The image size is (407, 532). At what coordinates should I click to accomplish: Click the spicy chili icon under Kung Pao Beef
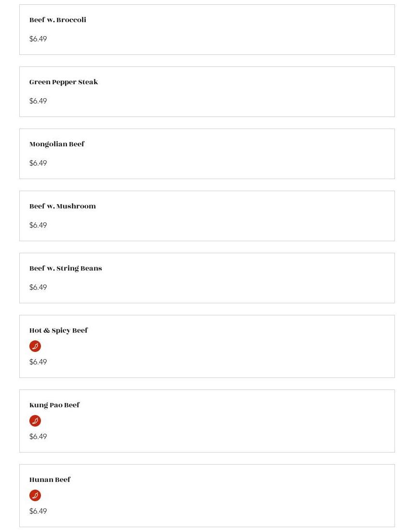[35, 421]
